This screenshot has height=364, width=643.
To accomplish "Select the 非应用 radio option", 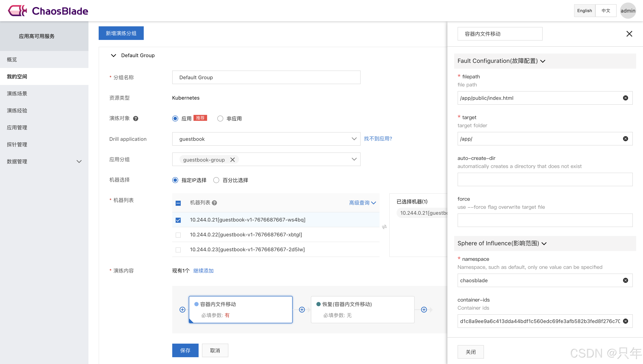I will coord(220,119).
